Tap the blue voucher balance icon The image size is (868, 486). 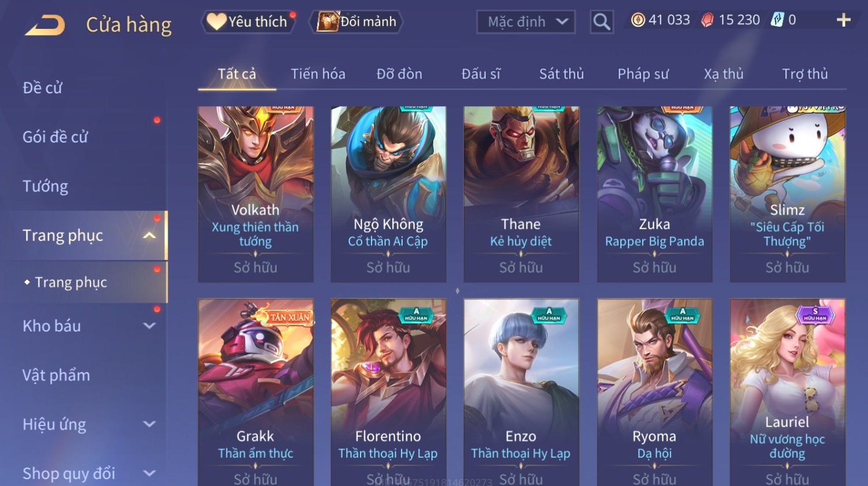(778, 20)
